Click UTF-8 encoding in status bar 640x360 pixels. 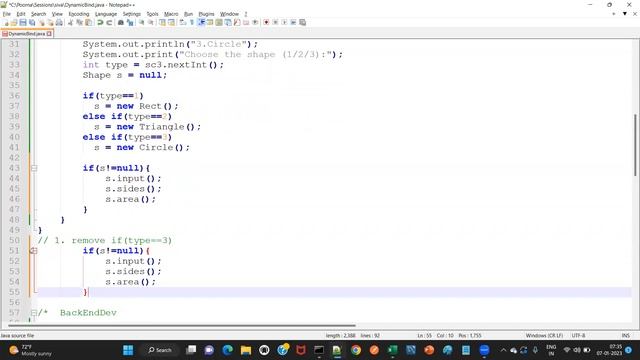[x=578, y=336]
